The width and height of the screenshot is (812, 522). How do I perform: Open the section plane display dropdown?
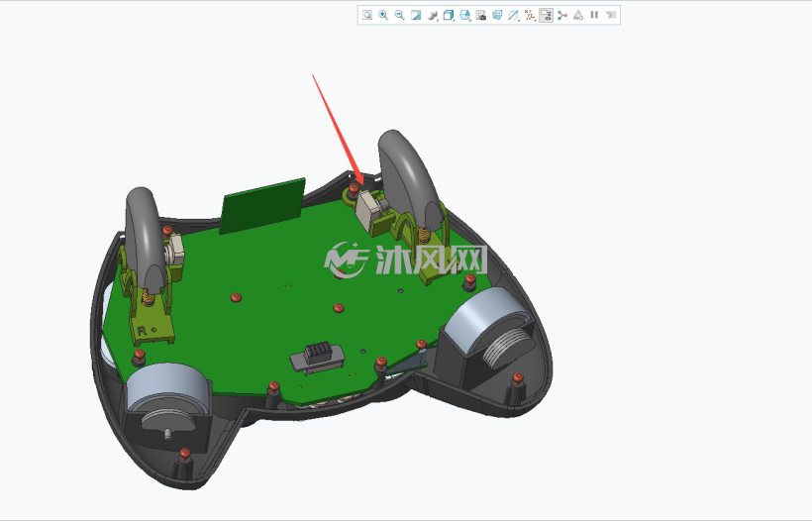(x=513, y=15)
